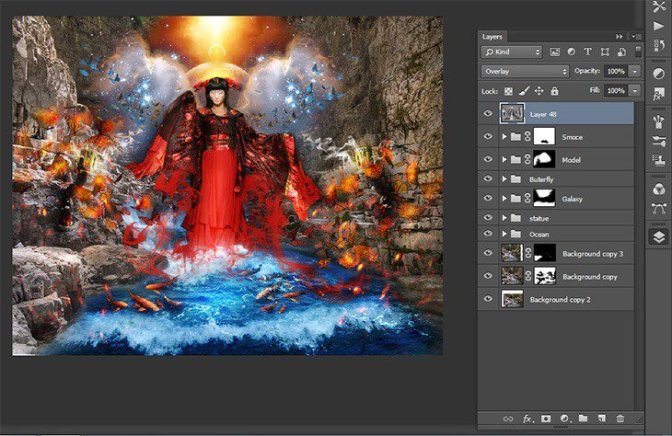672x436 pixels.
Task: Add a layer style (fx) button
Action: coord(527,419)
